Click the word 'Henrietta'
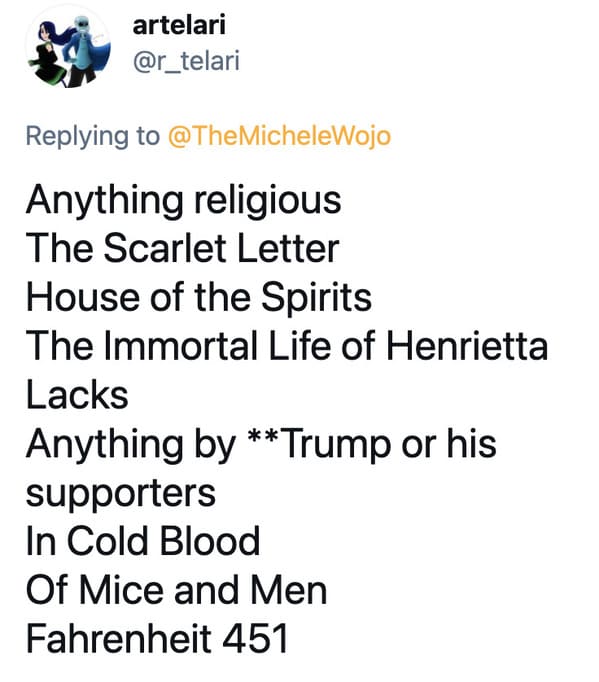This screenshot has width=599, height=682. [x=467, y=346]
